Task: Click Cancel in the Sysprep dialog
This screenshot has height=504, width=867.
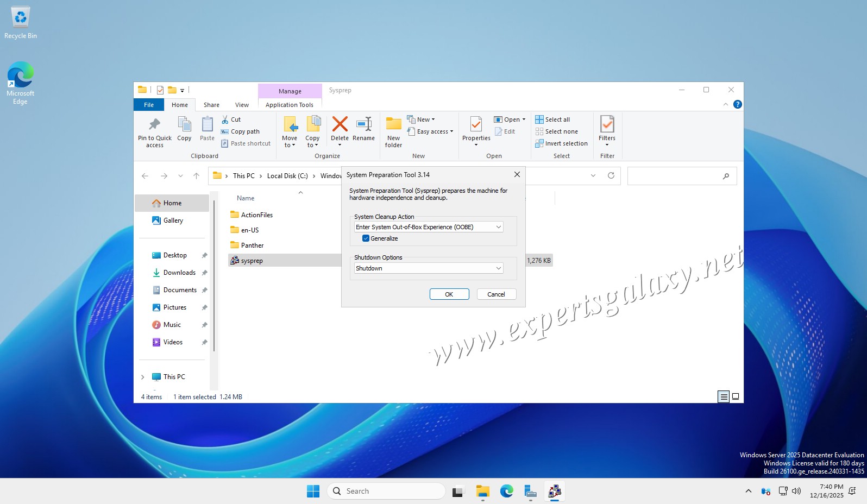Action: pos(496,294)
